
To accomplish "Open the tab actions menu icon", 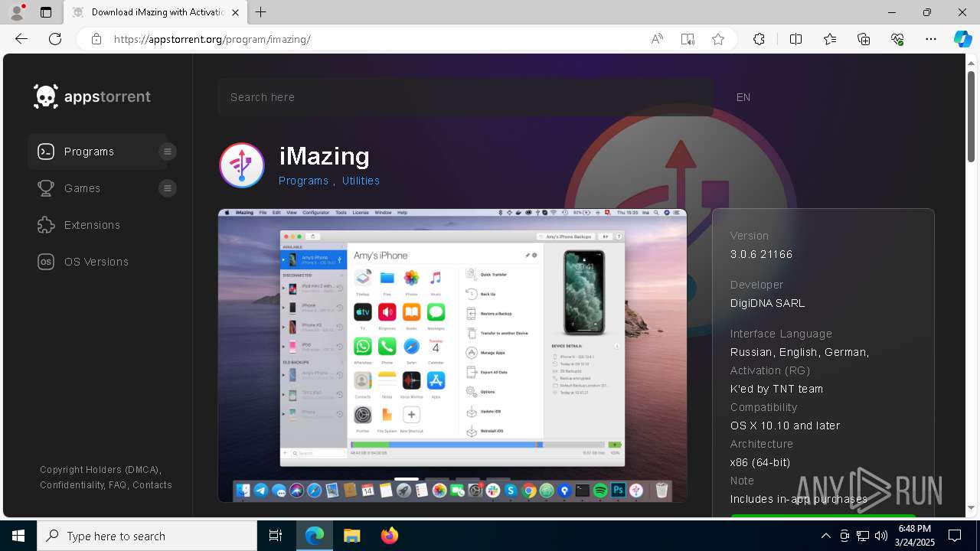I will [x=46, y=12].
